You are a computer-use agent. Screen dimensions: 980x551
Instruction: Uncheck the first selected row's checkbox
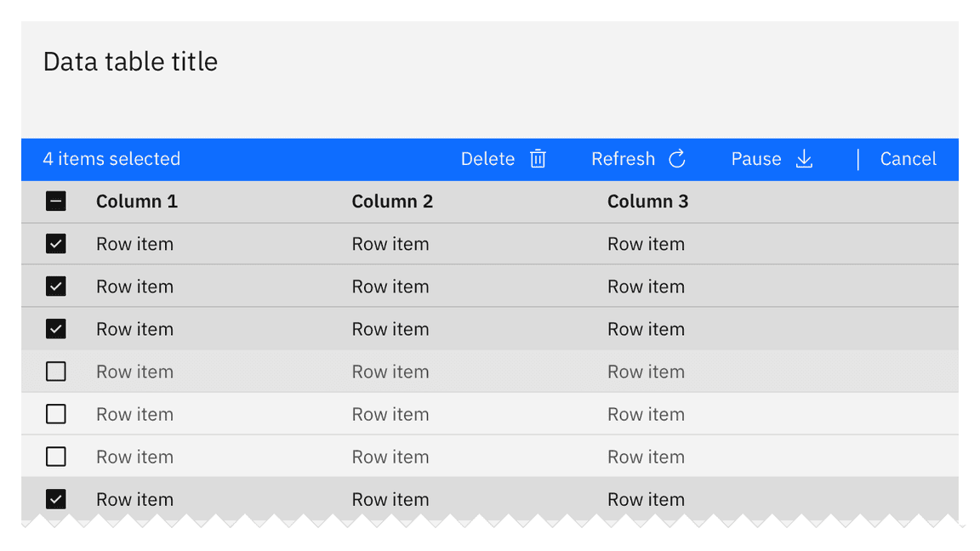(55, 244)
